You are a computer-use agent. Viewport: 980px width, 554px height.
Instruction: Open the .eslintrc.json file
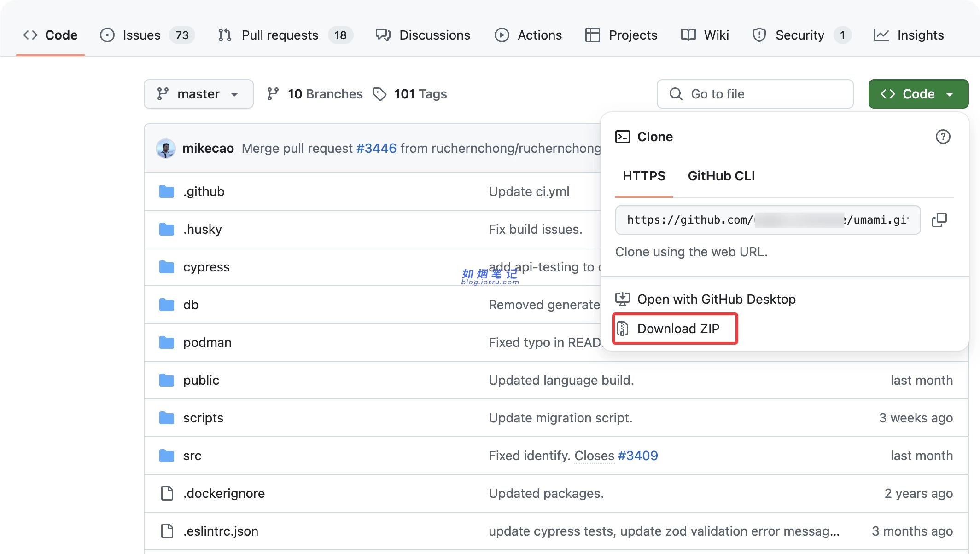tap(221, 531)
